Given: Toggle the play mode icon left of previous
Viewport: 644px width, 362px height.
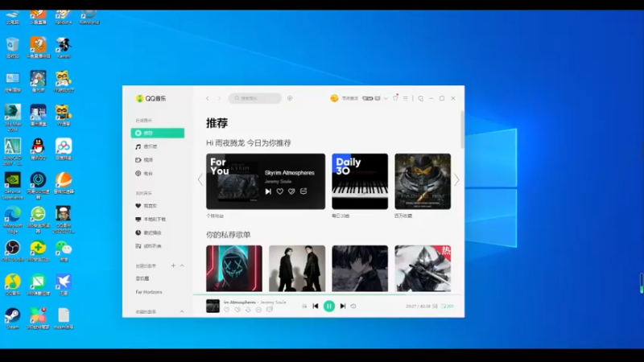Looking at the screenshot, I should 304,306.
